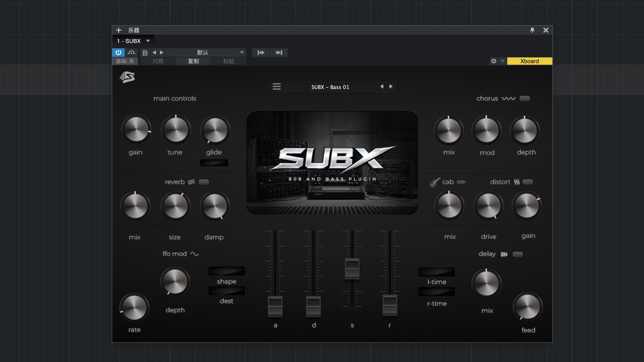Click the 复制 button

click(x=194, y=61)
